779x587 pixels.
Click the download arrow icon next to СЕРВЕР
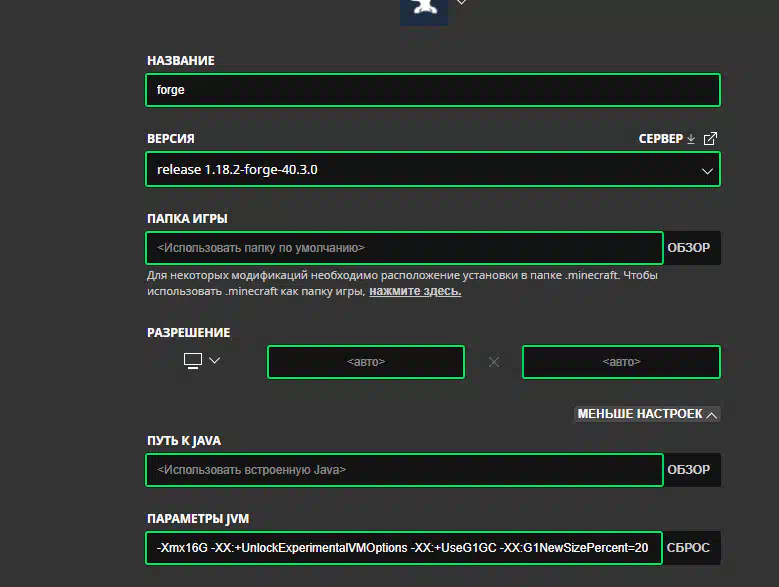[691, 139]
